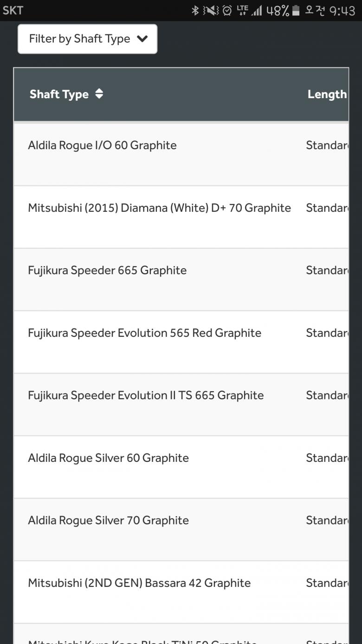Click the chevron arrow on the filter dropdown
The image size is (362, 644).
pyautogui.click(x=142, y=39)
